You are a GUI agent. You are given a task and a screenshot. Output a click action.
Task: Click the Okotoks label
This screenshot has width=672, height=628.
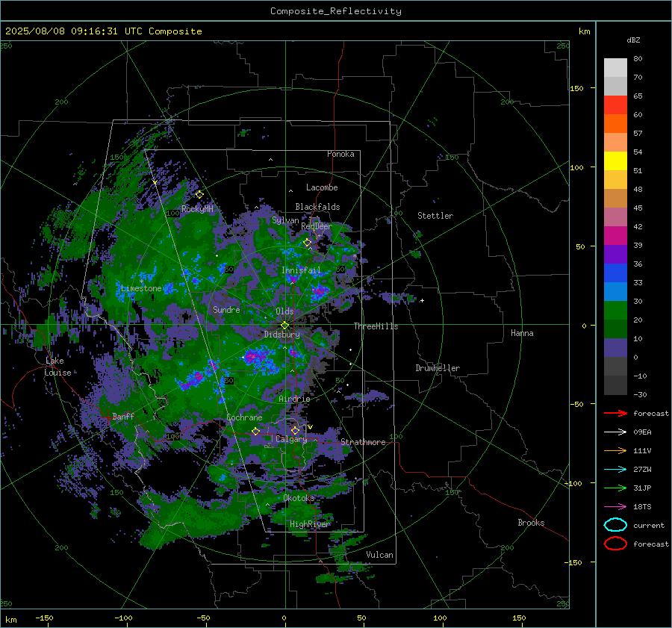tap(299, 498)
